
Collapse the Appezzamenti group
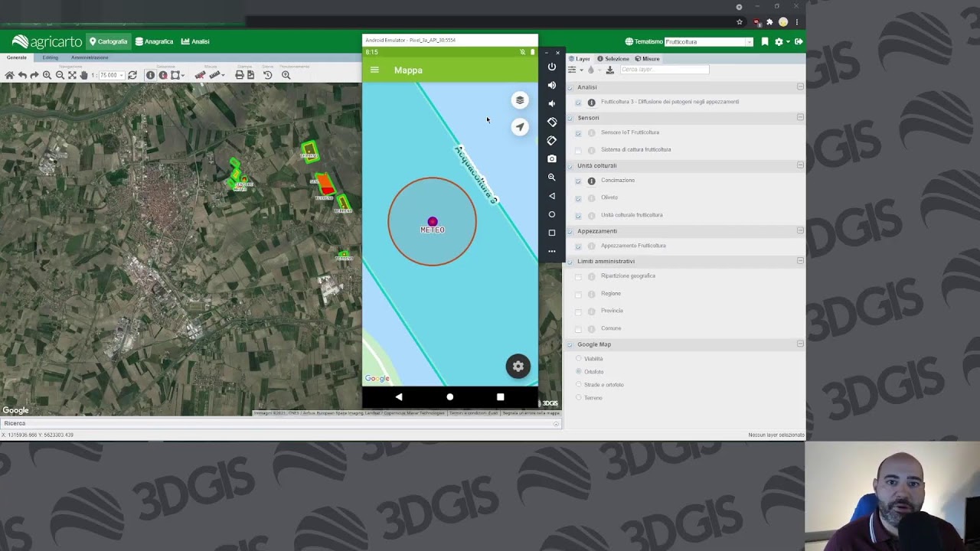coord(800,230)
